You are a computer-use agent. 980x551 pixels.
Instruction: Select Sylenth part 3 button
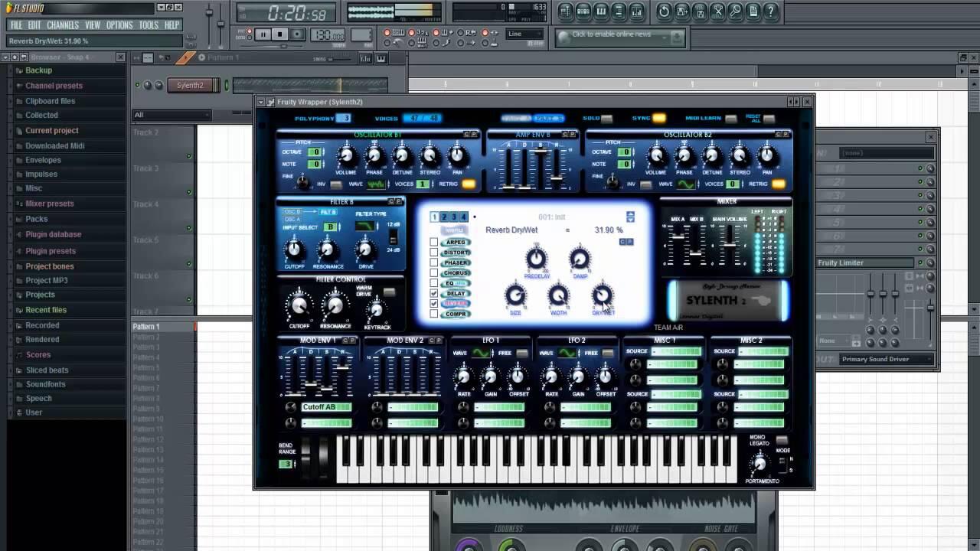click(453, 217)
